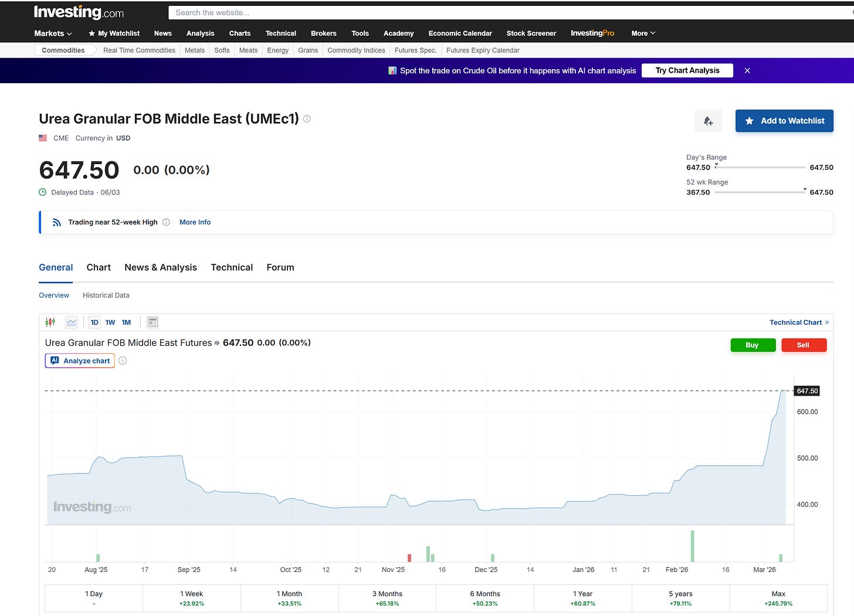Open the Stock Screener
The image size is (854, 616).
click(531, 33)
